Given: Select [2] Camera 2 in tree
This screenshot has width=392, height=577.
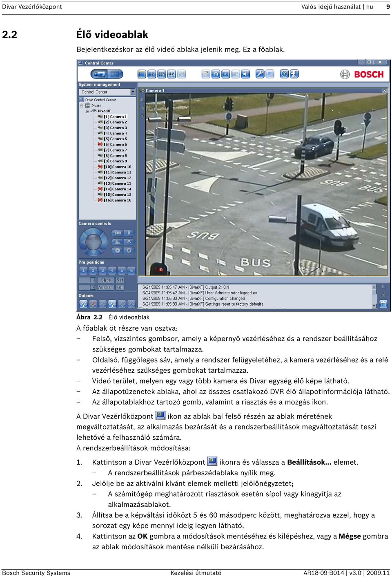Looking at the screenshot, I should (x=115, y=122).
